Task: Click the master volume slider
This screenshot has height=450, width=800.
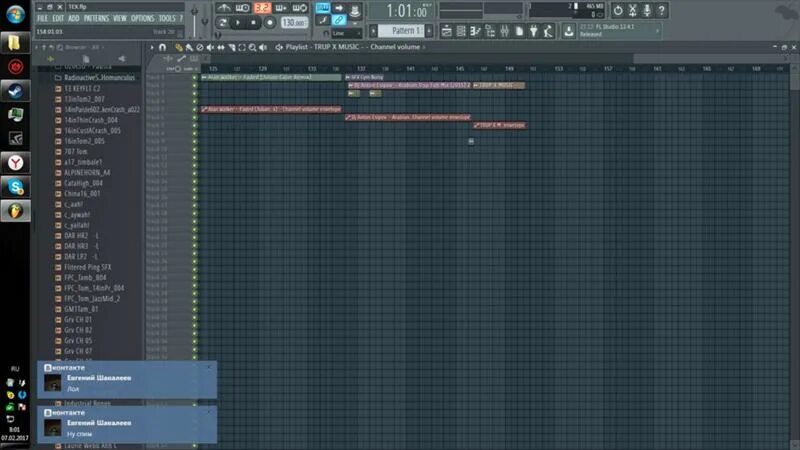Action: [194, 20]
